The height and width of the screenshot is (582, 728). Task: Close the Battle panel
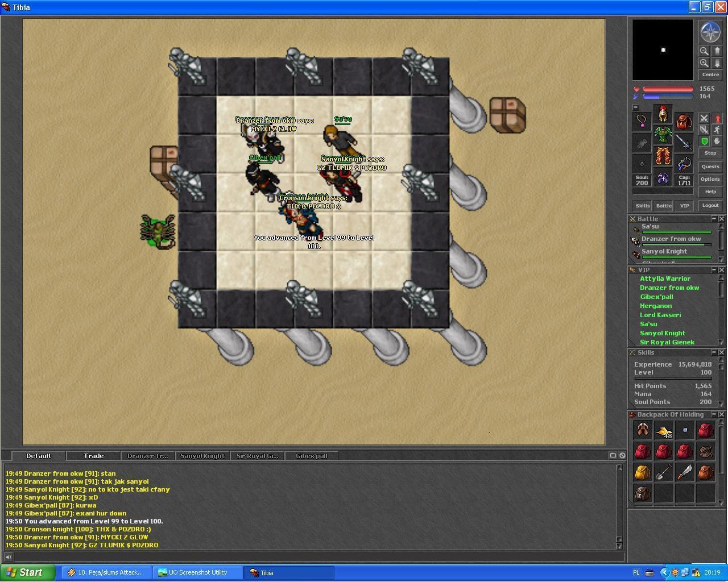[722, 219]
